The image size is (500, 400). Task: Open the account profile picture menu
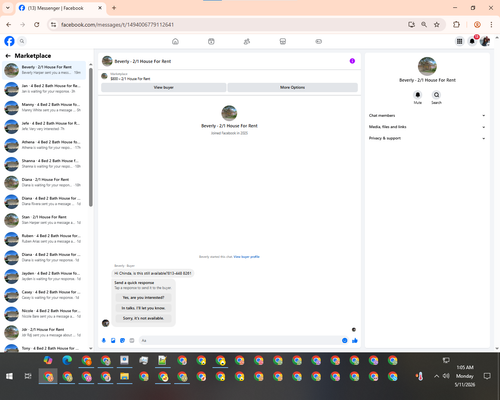pyautogui.click(x=485, y=41)
